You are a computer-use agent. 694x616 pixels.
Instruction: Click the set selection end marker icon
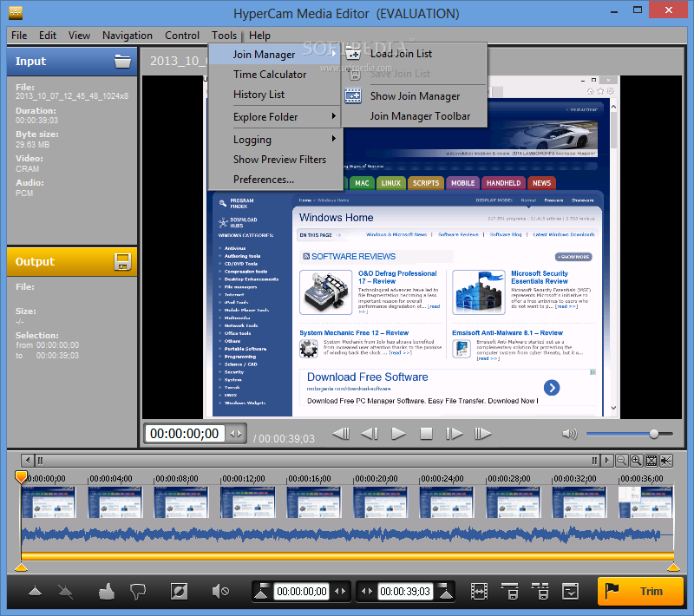446,591
